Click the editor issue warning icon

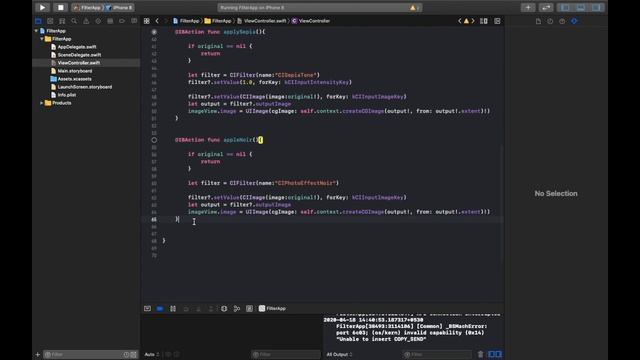point(466,21)
